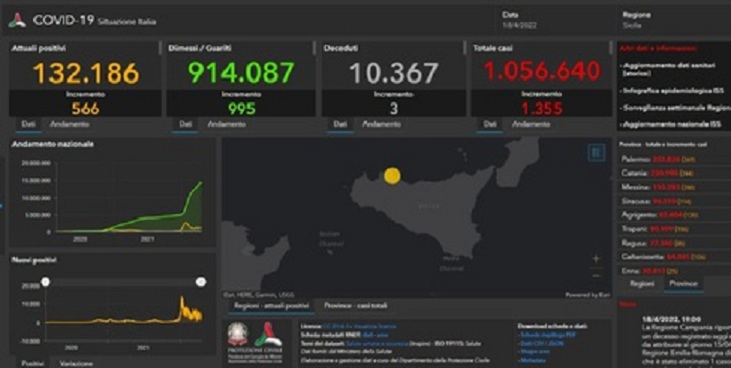Click the Italian Republic emblem in footer
The image size is (731, 368).
[238, 334]
